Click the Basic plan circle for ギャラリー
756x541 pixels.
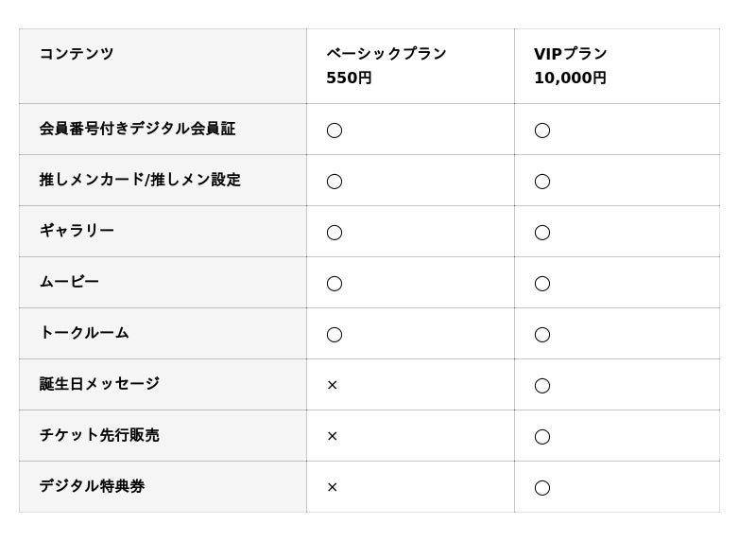[x=335, y=232]
